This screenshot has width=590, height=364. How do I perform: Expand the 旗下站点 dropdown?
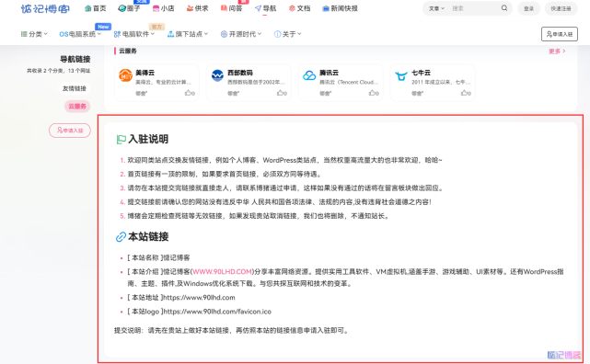click(x=188, y=34)
